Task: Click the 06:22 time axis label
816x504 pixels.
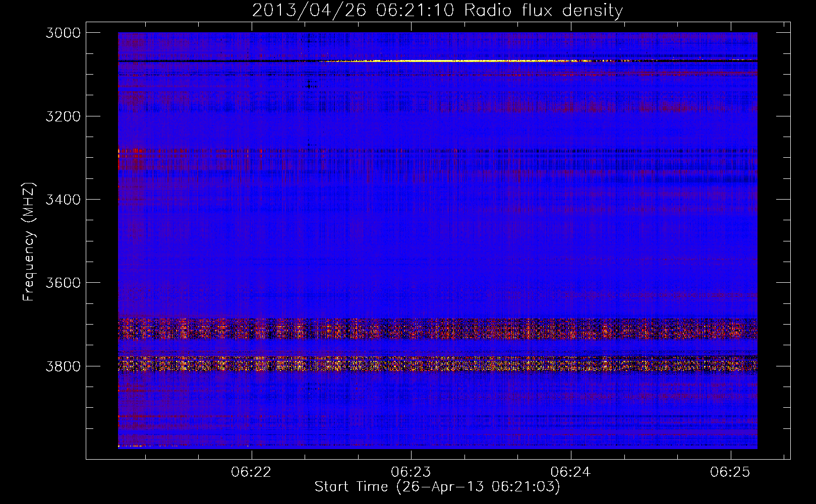Action: pos(251,472)
